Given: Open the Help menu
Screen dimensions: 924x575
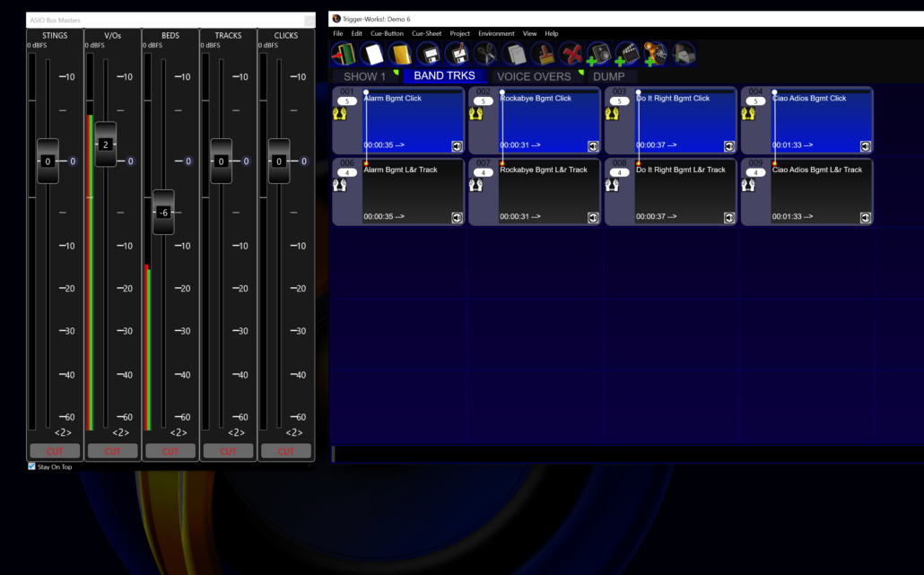Looking at the screenshot, I should pos(552,33).
